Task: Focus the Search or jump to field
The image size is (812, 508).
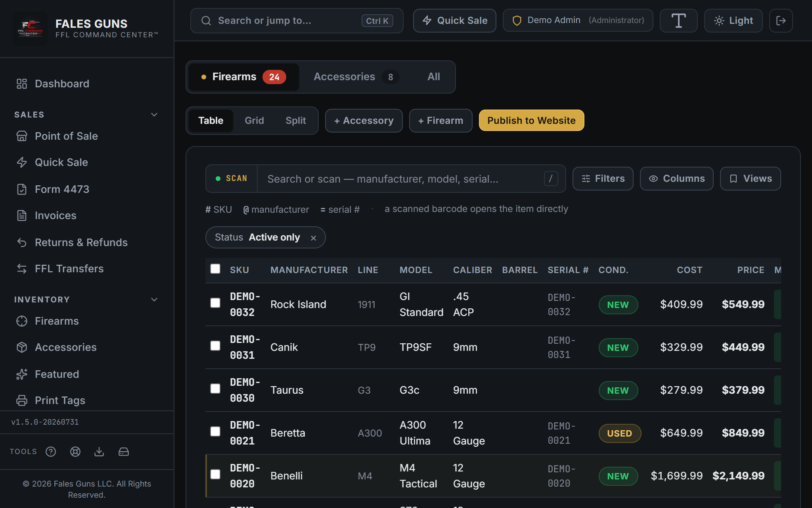Action: click(x=297, y=21)
